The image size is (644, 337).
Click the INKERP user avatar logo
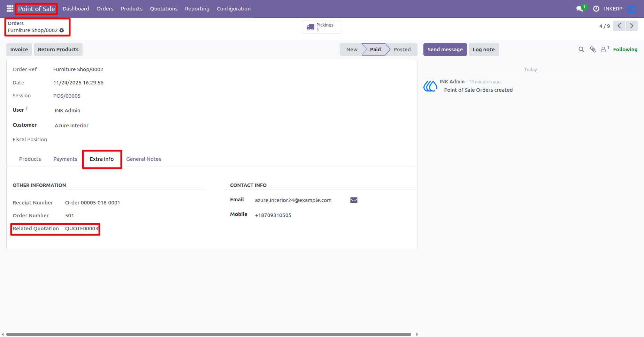[632, 9]
